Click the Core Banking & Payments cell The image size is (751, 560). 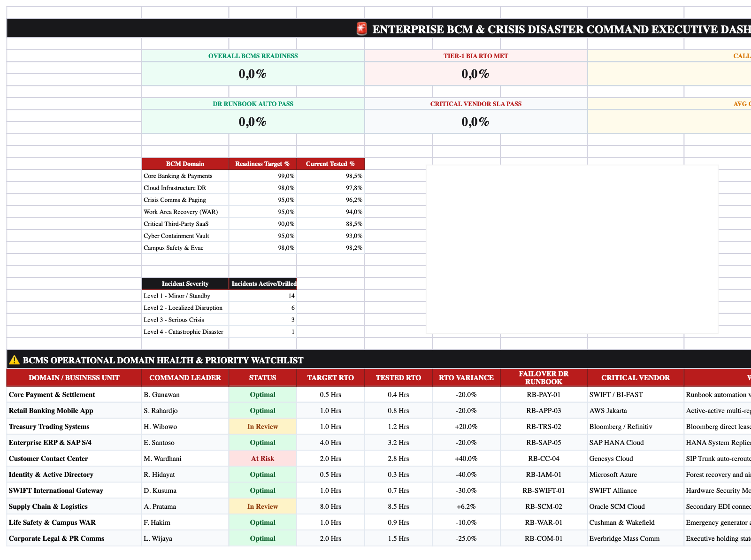185,176
